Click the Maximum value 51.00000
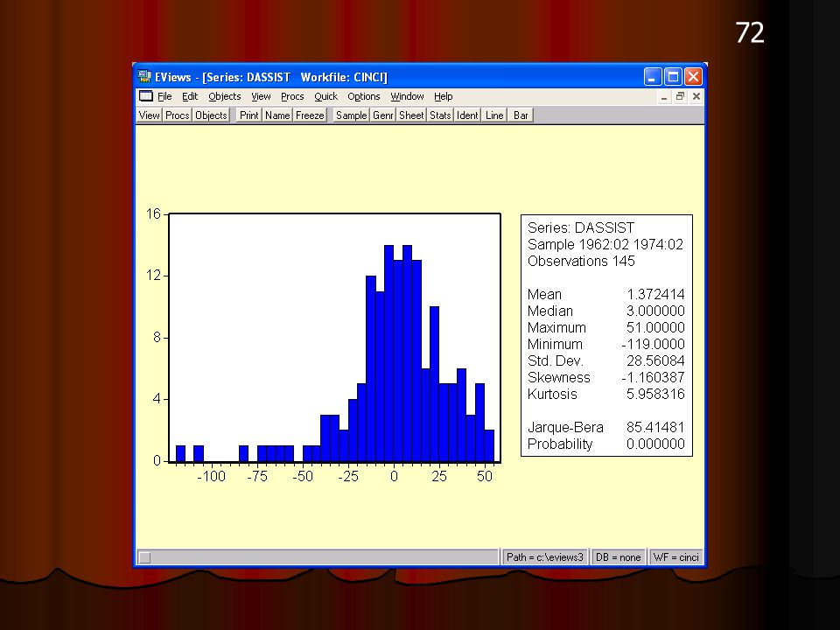The image size is (840, 630). [x=655, y=327]
